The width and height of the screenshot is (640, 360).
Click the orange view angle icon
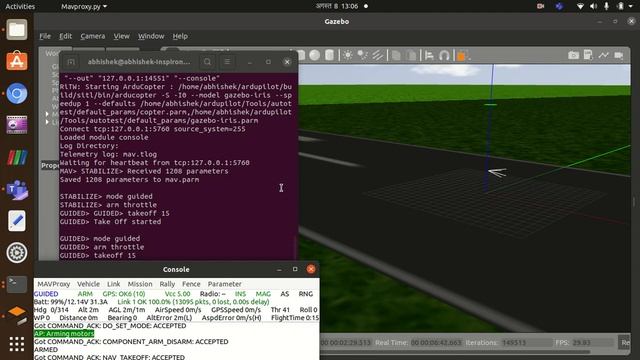click(462, 55)
